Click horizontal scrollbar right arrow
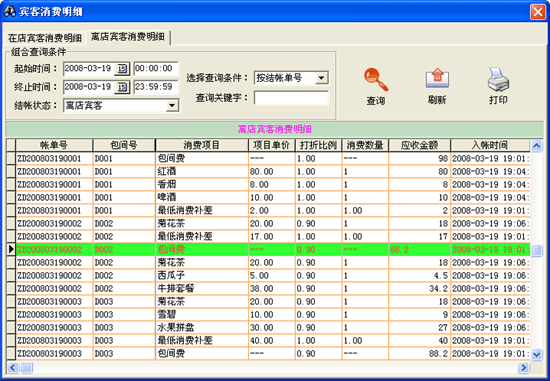 pos(523,368)
